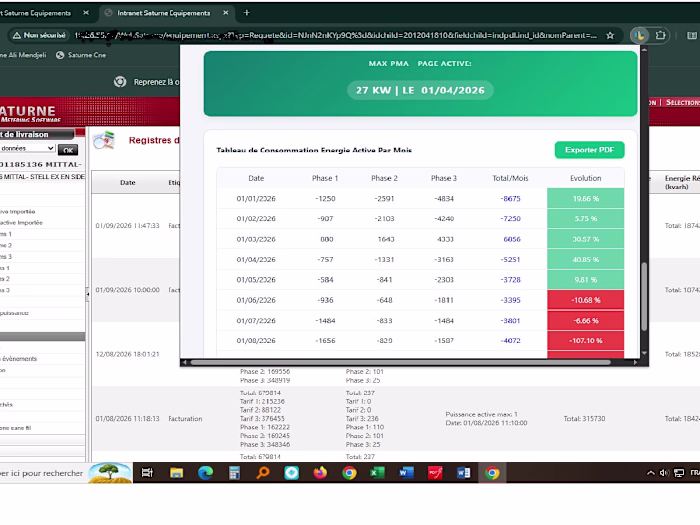Image resolution: width=700 pixels, height=525 pixels.
Task: Open total value 6056 for 01/03/2026
Action: (512, 239)
